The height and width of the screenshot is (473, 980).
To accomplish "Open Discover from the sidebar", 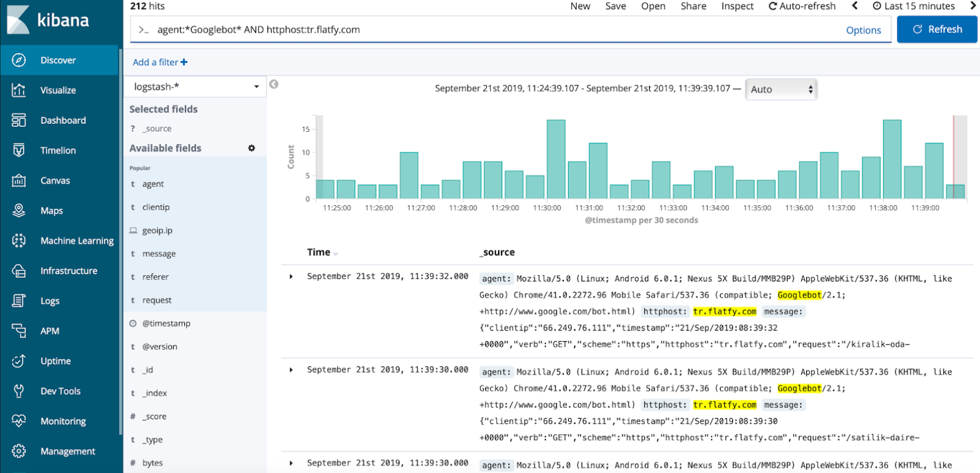I will click(59, 60).
